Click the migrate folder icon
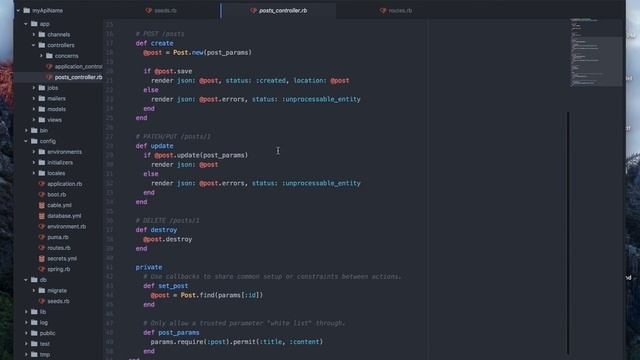This screenshot has height=360, width=640. point(42,290)
